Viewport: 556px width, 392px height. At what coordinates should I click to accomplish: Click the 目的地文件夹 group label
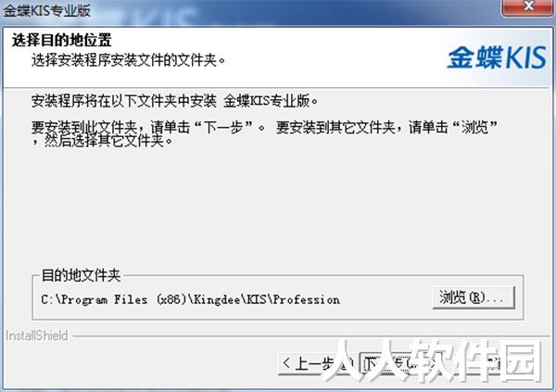[x=82, y=275]
